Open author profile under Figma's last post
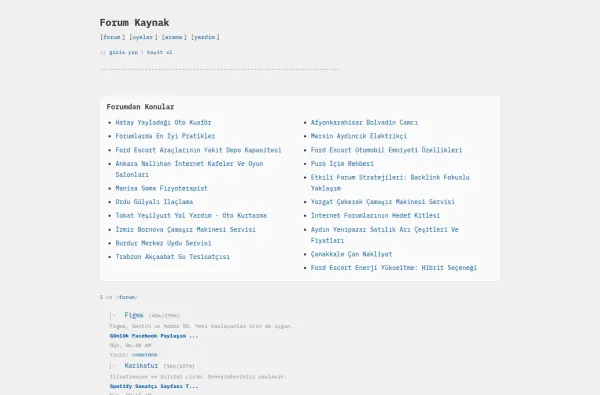This screenshot has height=395, width=600. pos(145,355)
